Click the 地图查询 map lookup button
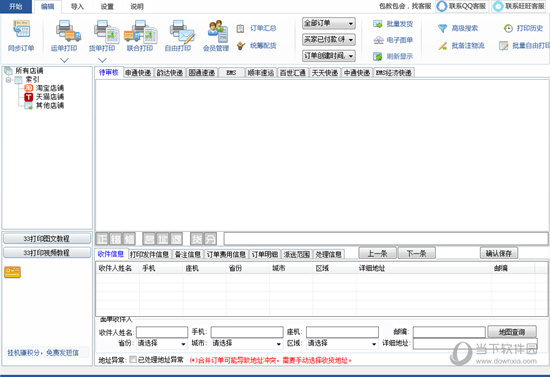Image resolution: width=550 pixels, height=377 pixels. tap(512, 332)
